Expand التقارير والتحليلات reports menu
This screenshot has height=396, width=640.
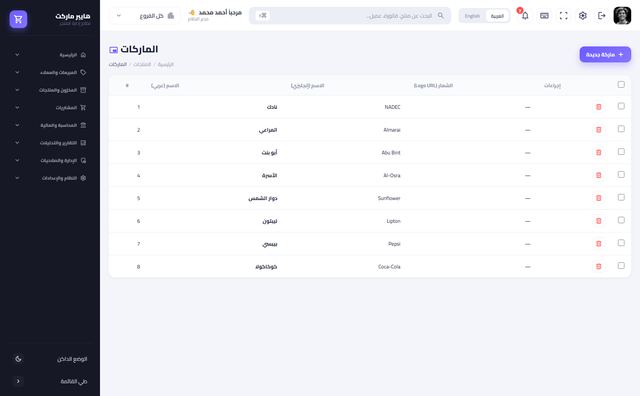click(x=50, y=143)
